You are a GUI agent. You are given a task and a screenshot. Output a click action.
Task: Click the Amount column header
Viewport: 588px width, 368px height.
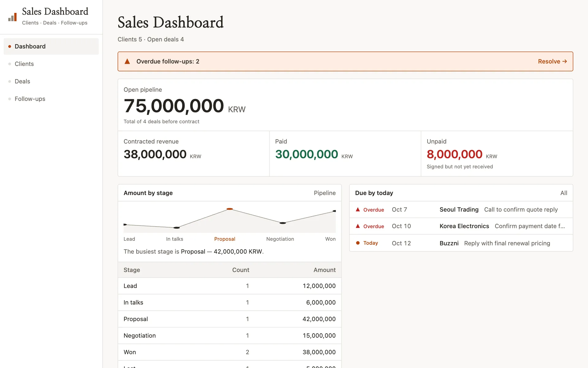coord(325,270)
